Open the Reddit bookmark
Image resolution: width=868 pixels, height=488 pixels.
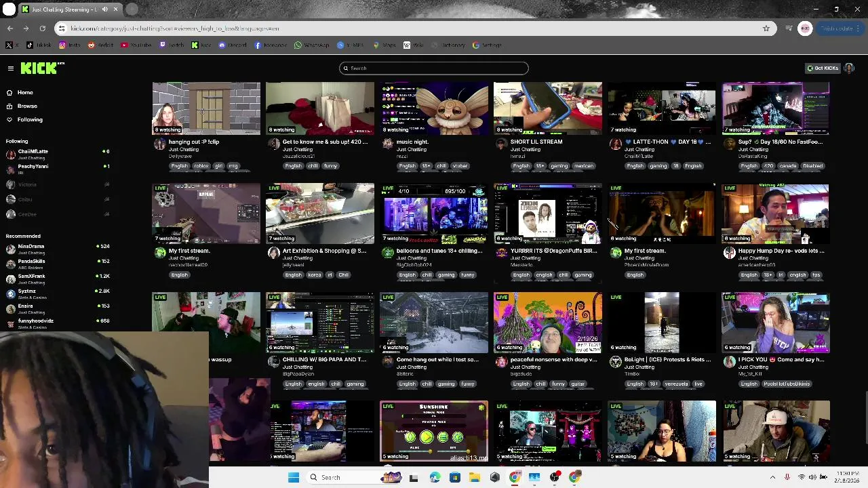(101, 45)
